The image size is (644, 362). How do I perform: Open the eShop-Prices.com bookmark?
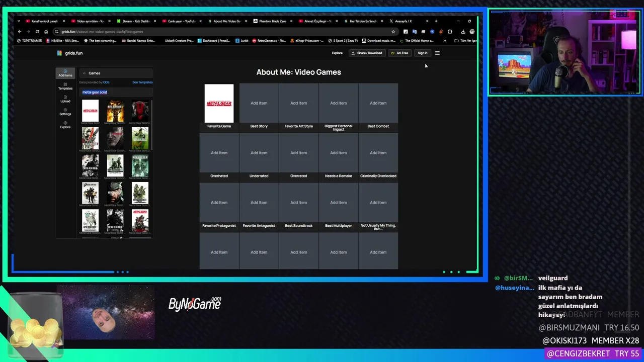307,41
